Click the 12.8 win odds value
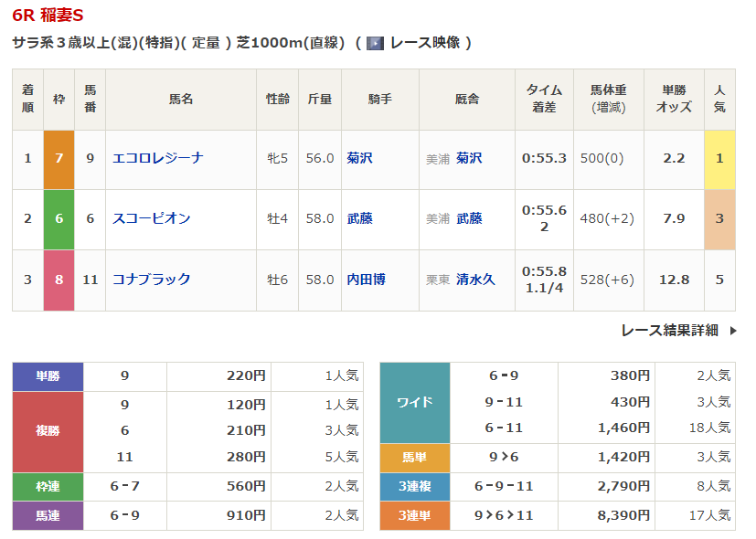The height and width of the screenshot is (539, 756). 674,280
